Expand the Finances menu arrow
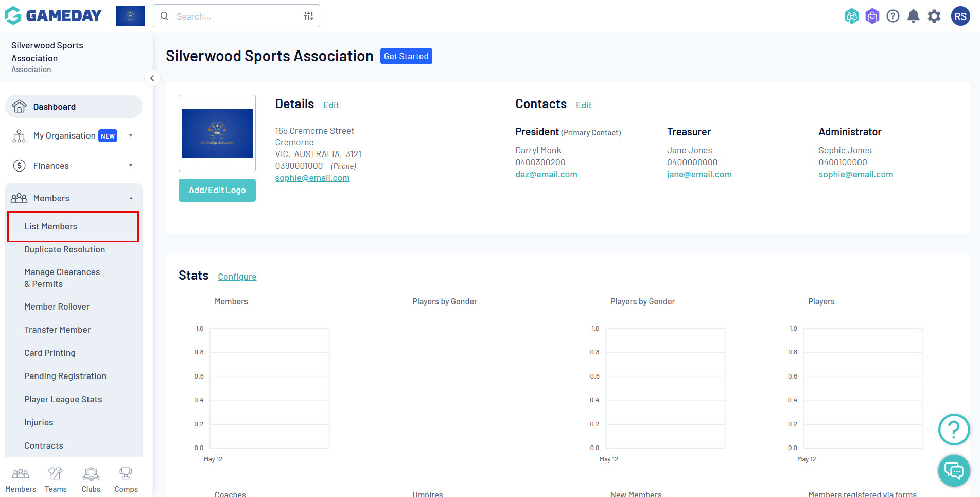The image size is (980, 497). click(131, 166)
